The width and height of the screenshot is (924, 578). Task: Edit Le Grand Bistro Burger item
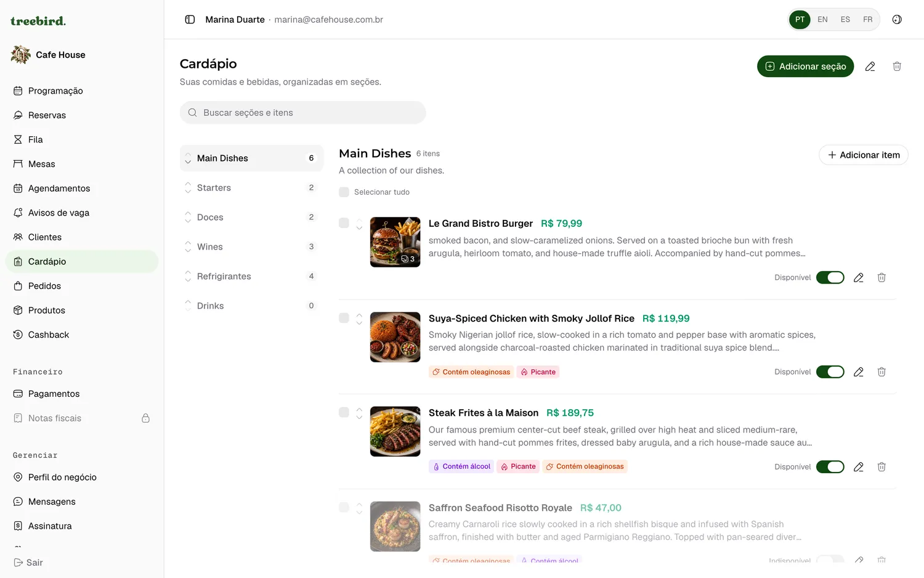click(x=859, y=278)
